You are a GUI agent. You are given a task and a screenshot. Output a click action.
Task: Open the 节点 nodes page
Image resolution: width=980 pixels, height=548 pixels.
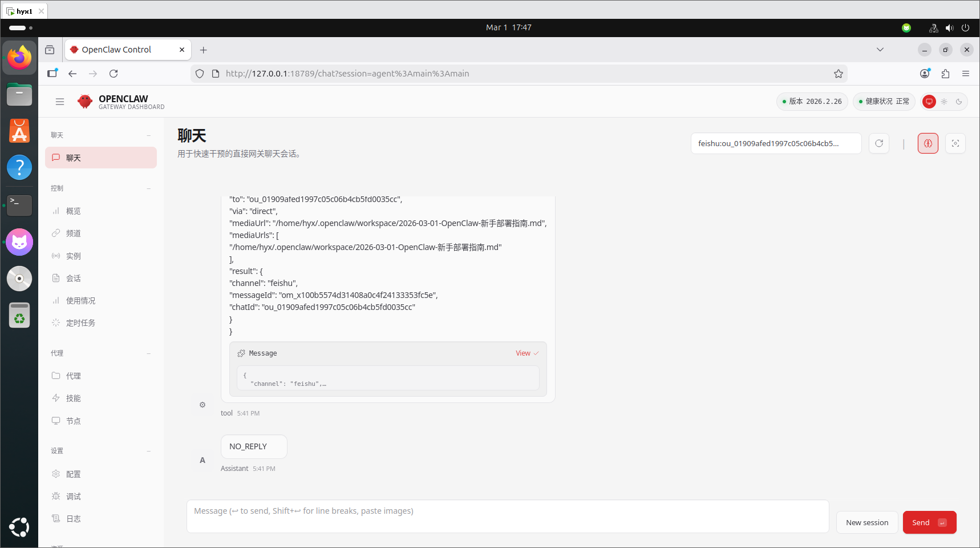click(x=101, y=421)
